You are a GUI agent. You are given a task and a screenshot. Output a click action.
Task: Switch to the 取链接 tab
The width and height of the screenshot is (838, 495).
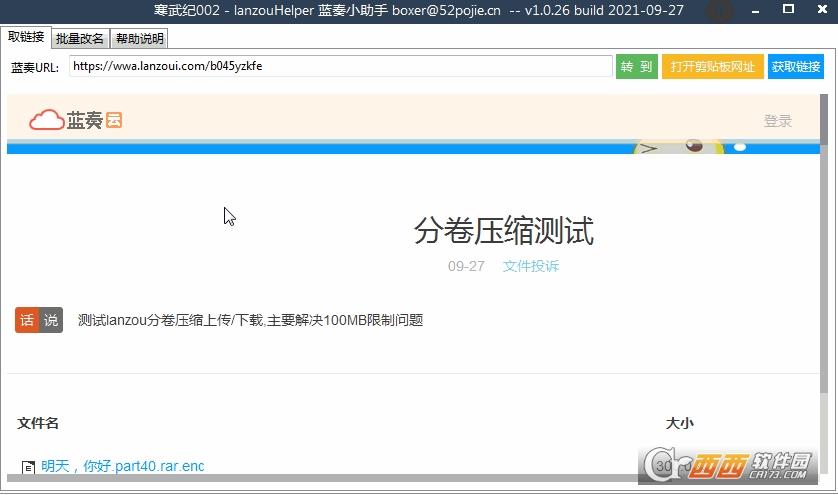point(26,37)
